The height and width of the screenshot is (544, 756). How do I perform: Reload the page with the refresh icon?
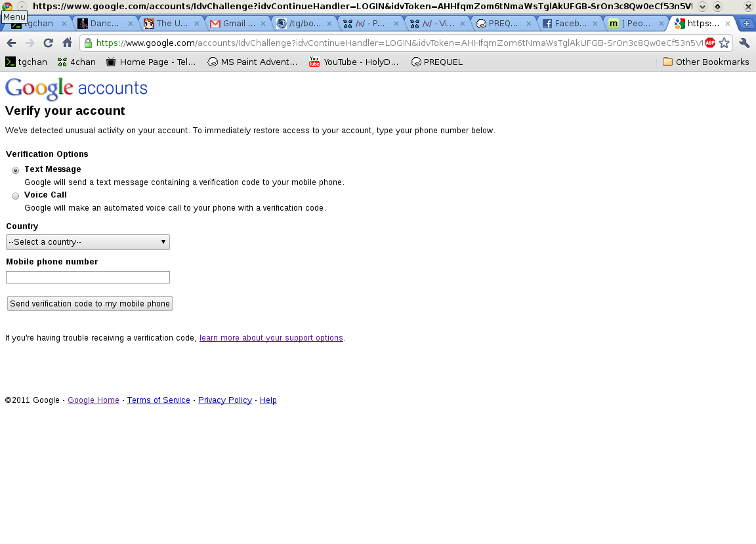(48, 43)
